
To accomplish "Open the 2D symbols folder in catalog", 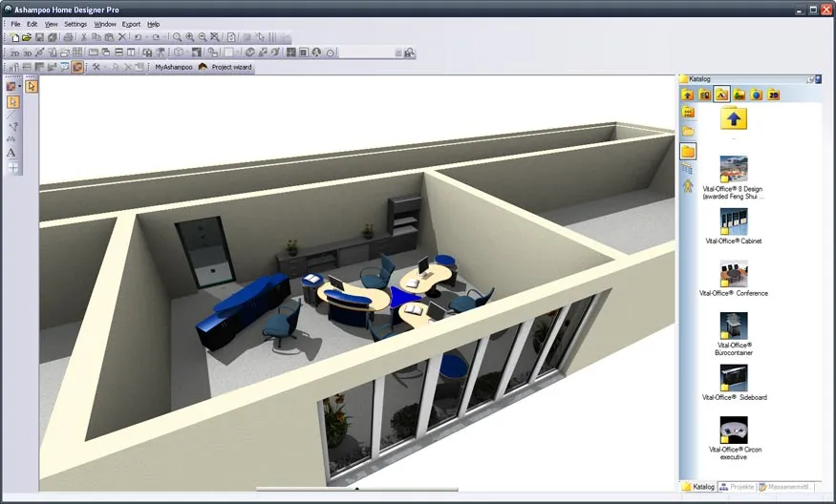I will [773, 94].
